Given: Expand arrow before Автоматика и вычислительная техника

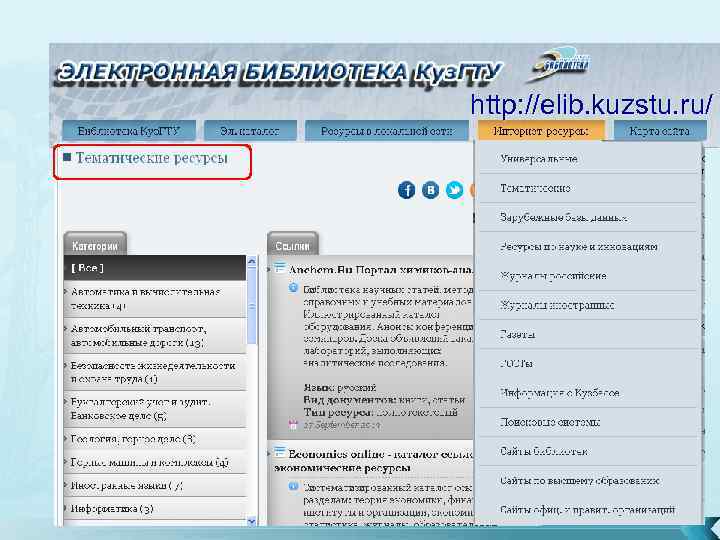Looking at the screenshot, I should pyautogui.click(x=66, y=291).
